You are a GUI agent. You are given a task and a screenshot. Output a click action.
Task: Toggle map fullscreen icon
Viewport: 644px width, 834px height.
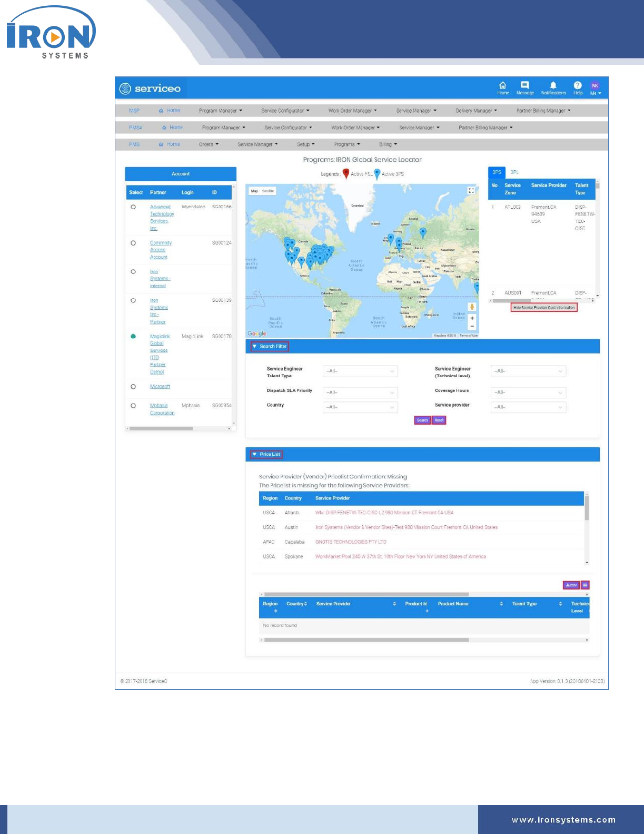click(x=471, y=191)
